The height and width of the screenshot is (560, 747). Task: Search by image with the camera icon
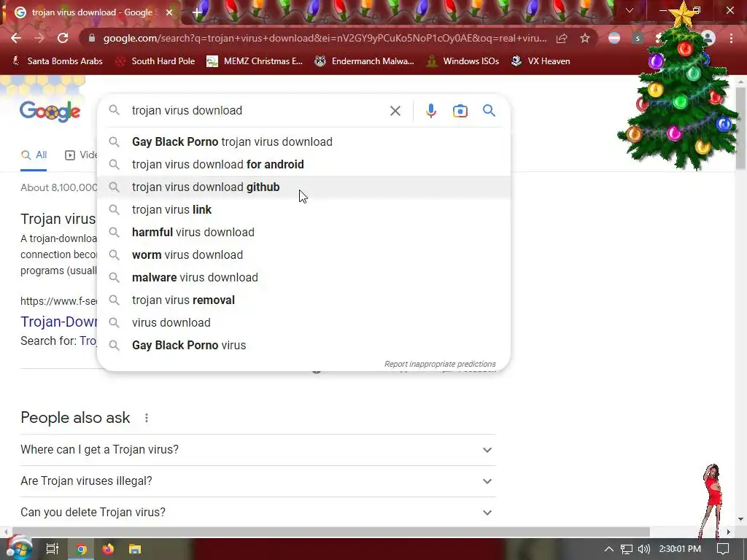pos(460,111)
